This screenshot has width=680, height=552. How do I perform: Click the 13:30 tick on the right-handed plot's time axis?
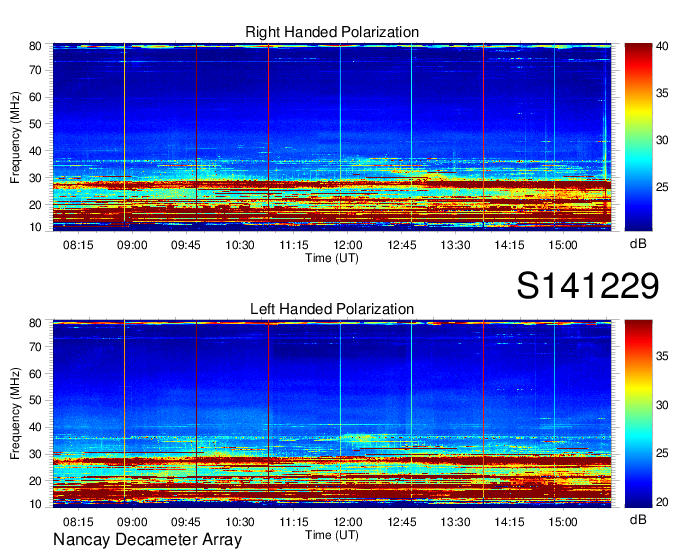(455, 245)
